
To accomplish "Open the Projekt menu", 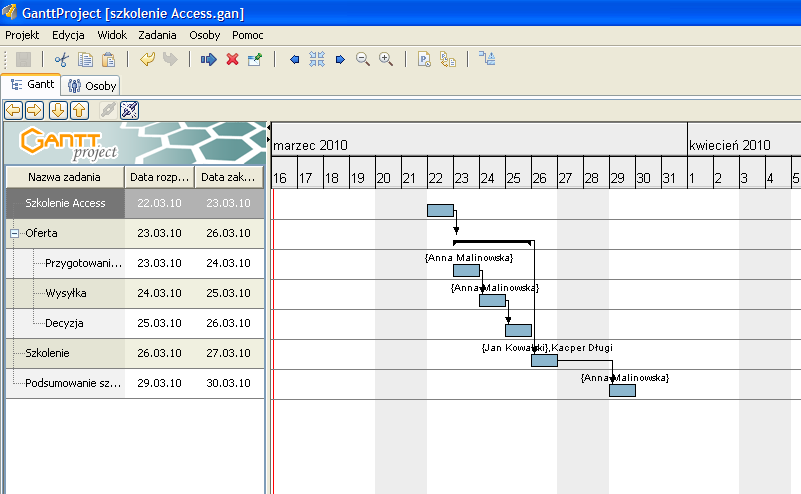I will [22, 35].
